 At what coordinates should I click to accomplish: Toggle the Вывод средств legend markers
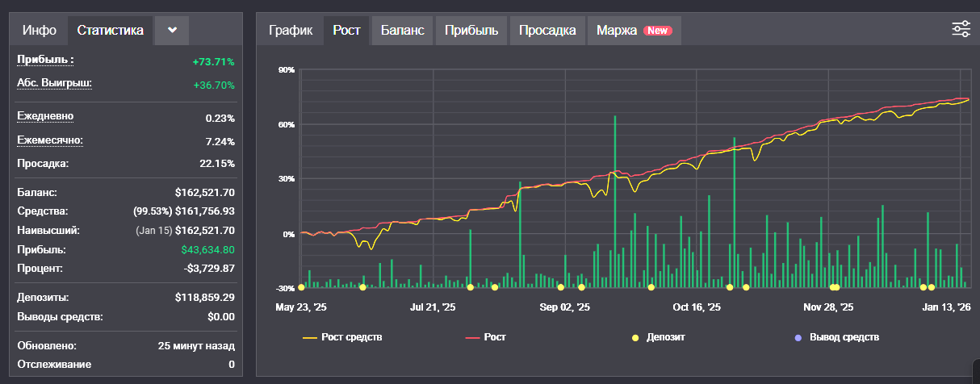(838, 337)
